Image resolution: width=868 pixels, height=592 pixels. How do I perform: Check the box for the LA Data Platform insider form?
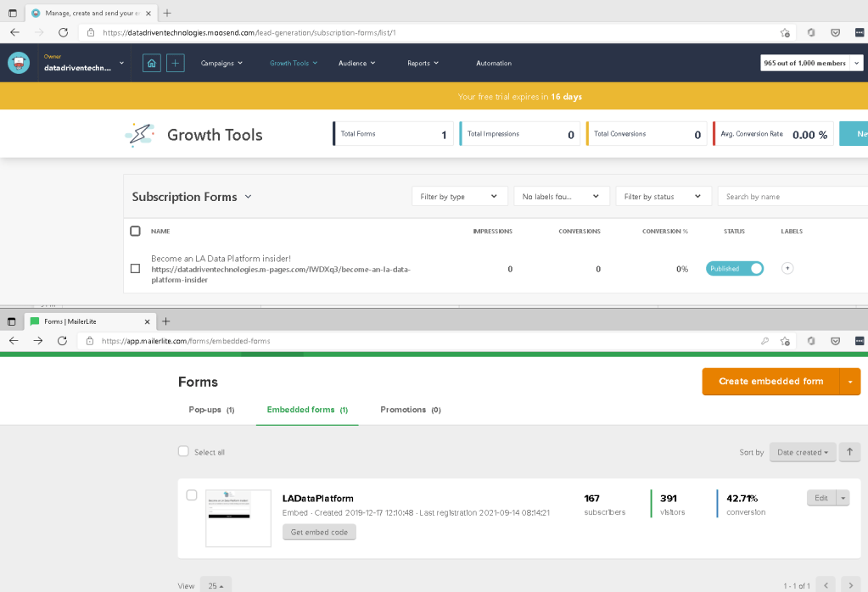135,268
